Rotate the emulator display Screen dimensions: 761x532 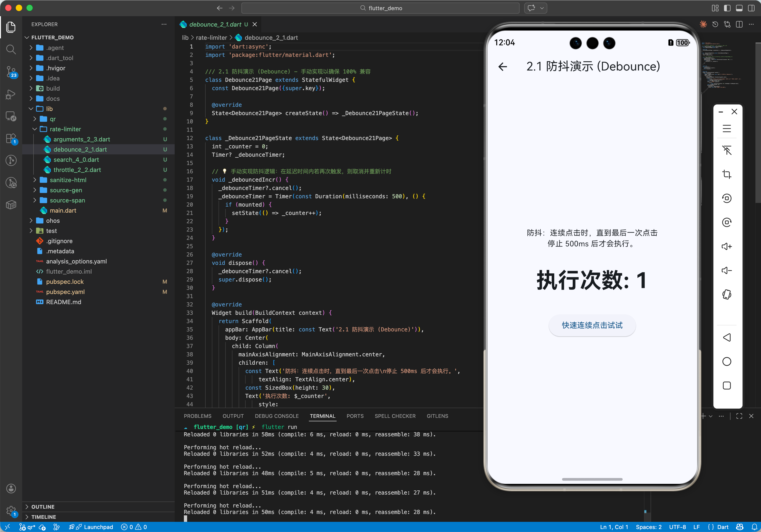click(x=727, y=198)
